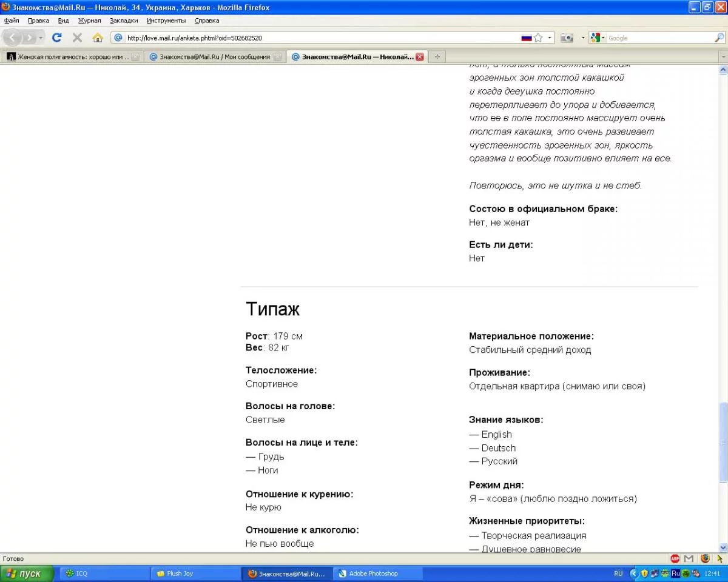Click the scrollbar down arrow
Screen dimensions: 728x582
point(723,547)
